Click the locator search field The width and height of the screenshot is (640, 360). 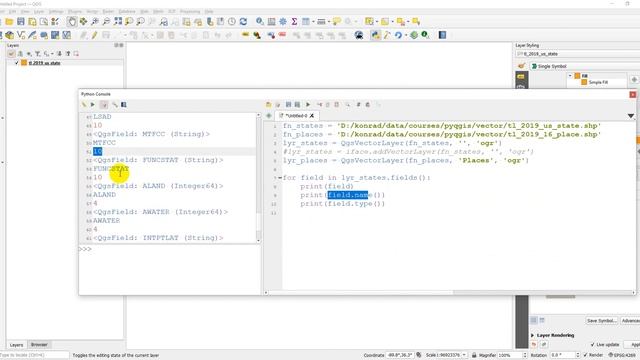pyautogui.click(x=34, y=355)
